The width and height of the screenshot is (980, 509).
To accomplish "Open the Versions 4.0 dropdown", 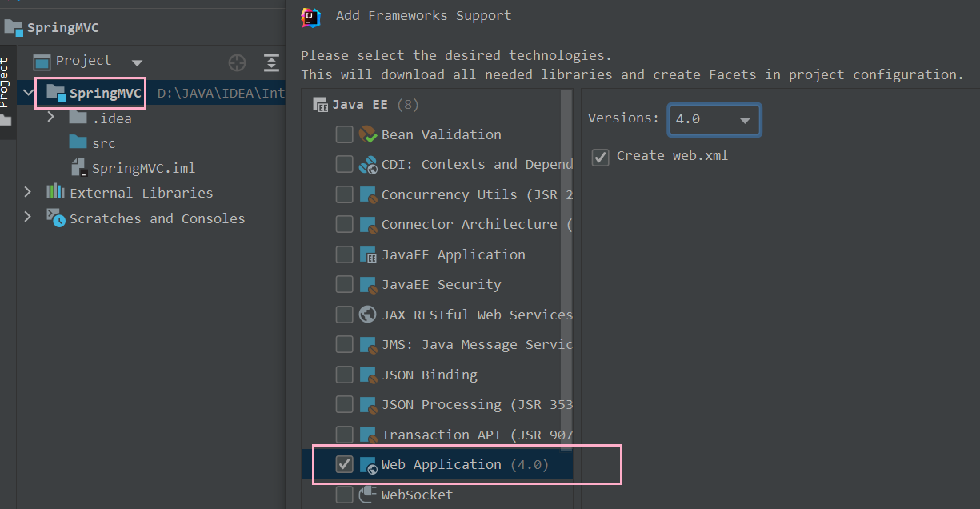I will 714,119.
